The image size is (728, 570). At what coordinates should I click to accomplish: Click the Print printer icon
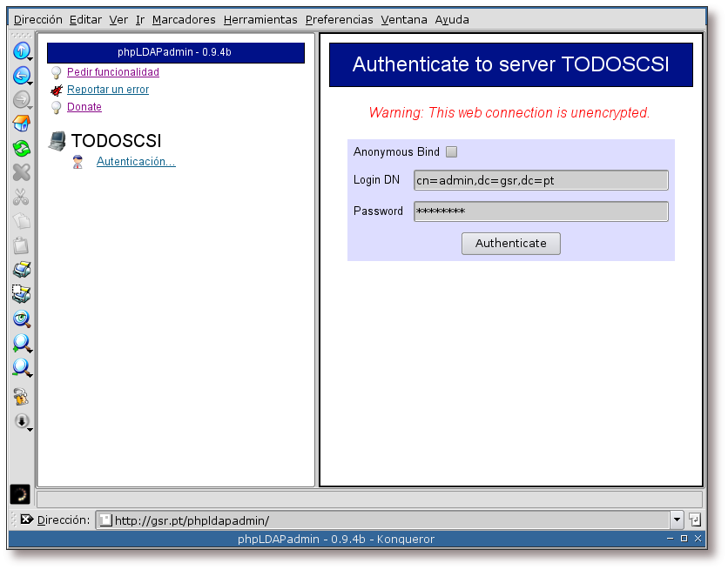click(x=21, y=271)
